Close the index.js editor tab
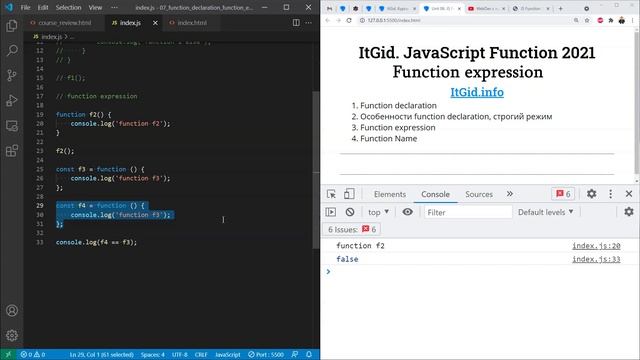The image size is (640, 360). click(x=155, y=23)
